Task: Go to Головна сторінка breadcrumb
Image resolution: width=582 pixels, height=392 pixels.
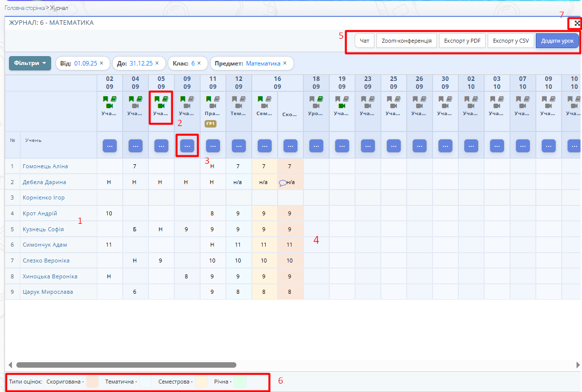Action: (x=23, y=8)
